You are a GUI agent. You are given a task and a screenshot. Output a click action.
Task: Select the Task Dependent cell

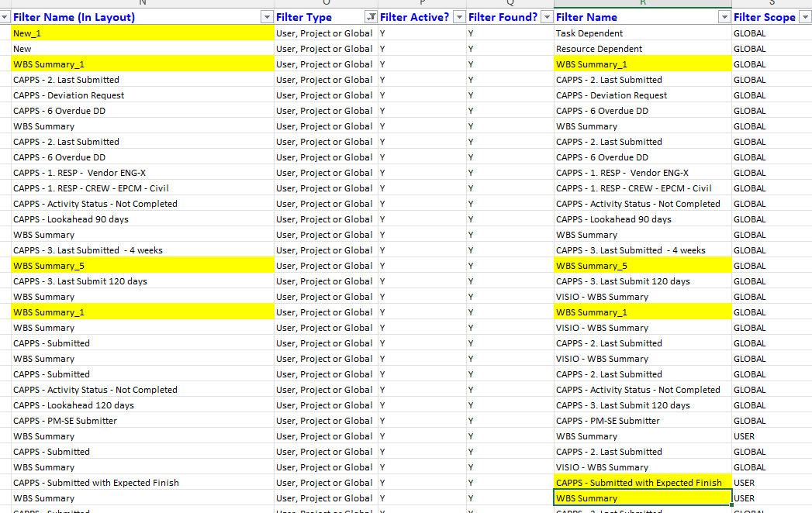point(642,33)
